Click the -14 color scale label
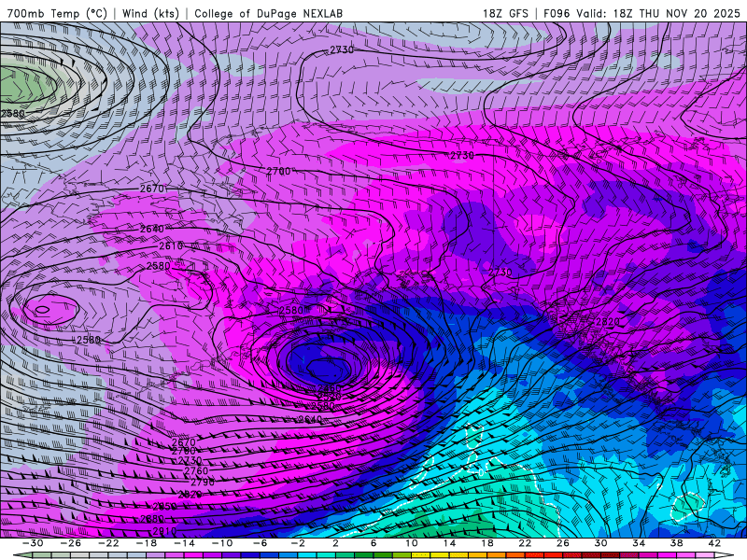Image resolution: width=747 pixels, height=560 pixels. pos(184,543)
